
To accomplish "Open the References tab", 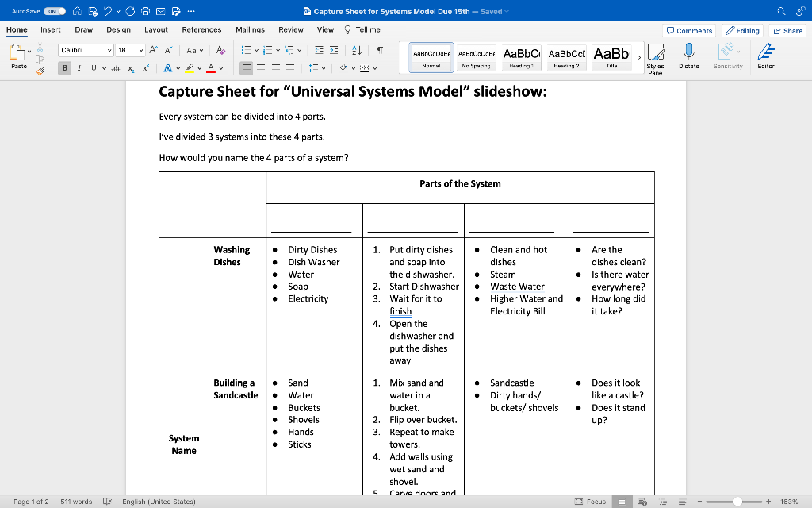I will pos(201,29).
